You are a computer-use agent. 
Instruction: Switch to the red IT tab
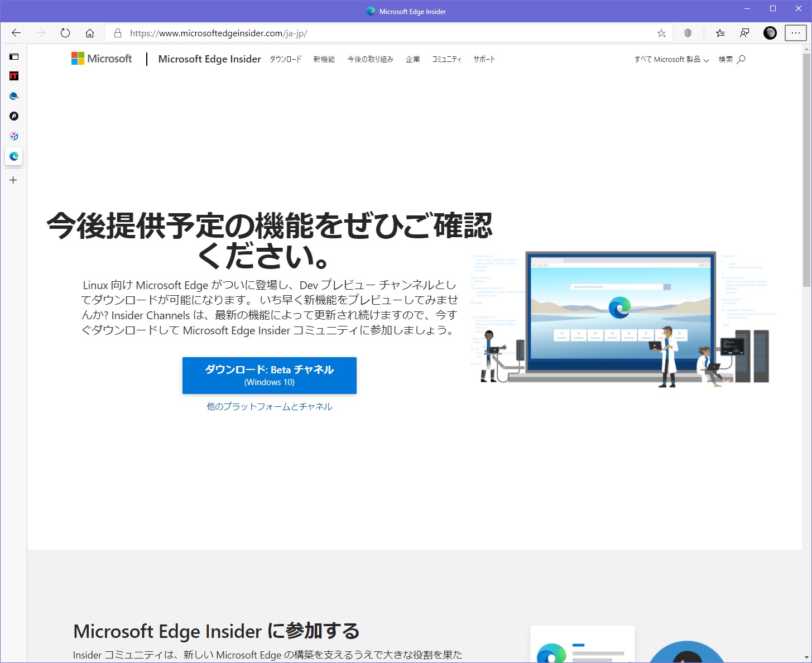[x=14, y=76]
